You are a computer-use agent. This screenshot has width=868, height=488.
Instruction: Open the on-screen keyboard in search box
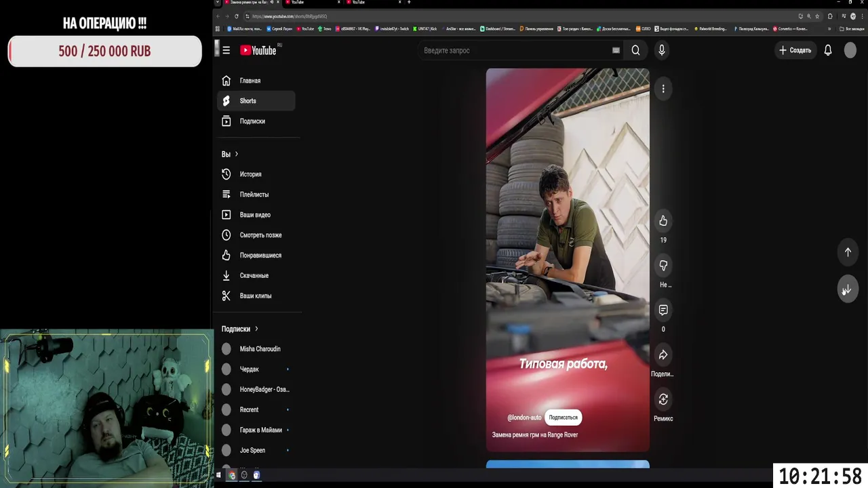[x=616, y=50]
